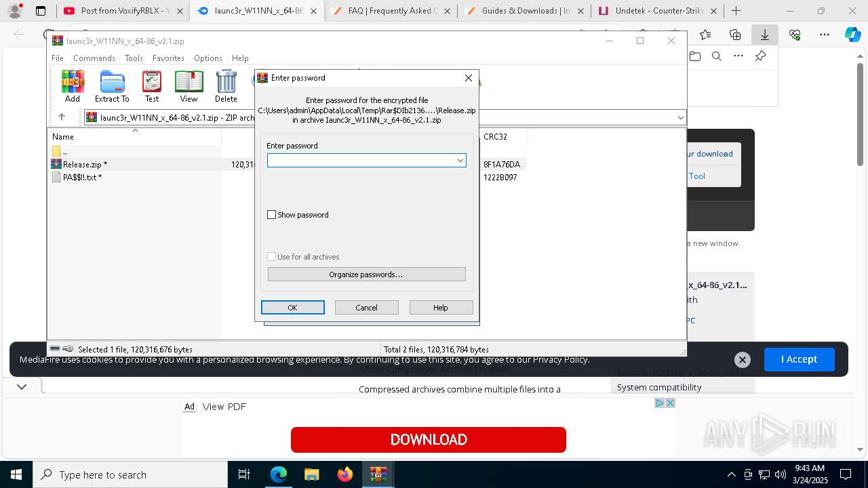
Task: Click the Extract To toolbar icon
Action: click(x=112, y=86)
